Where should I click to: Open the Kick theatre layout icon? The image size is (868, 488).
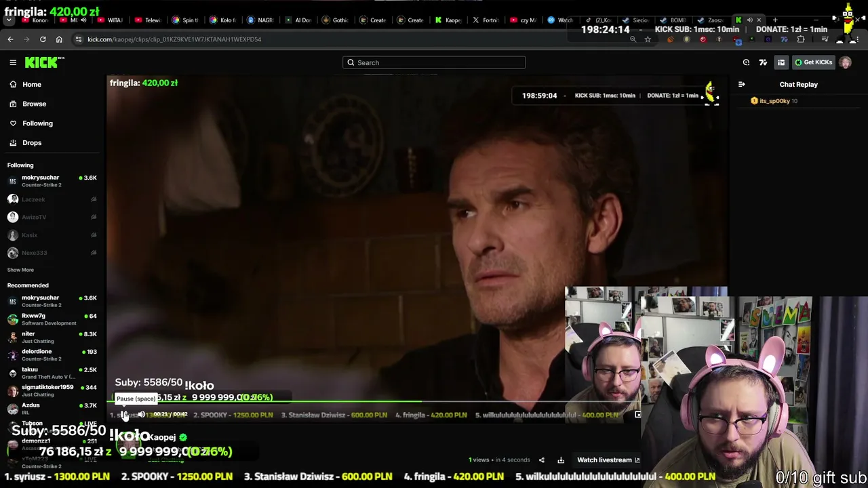tap(781, 62)
